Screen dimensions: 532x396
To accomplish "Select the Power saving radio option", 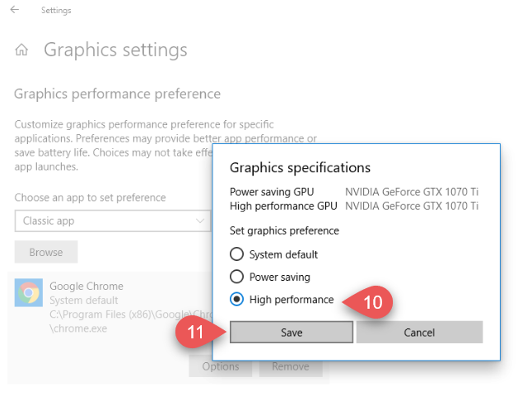I will (236, 277).
